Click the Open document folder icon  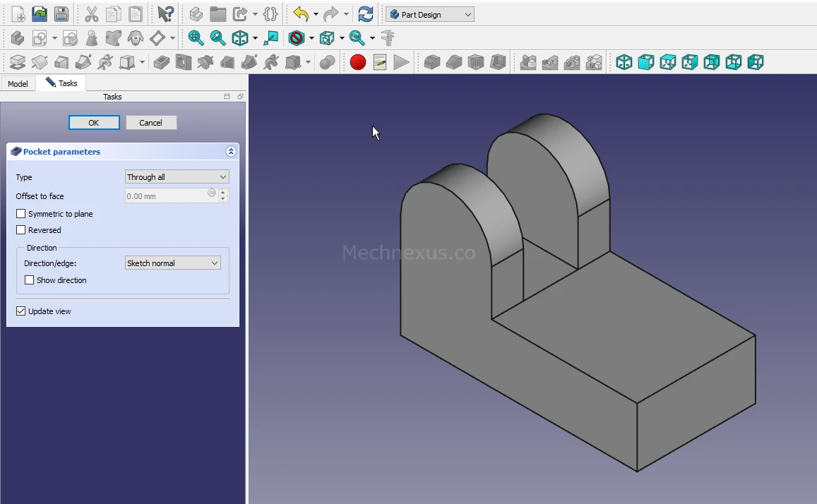[x=40, y=14]
